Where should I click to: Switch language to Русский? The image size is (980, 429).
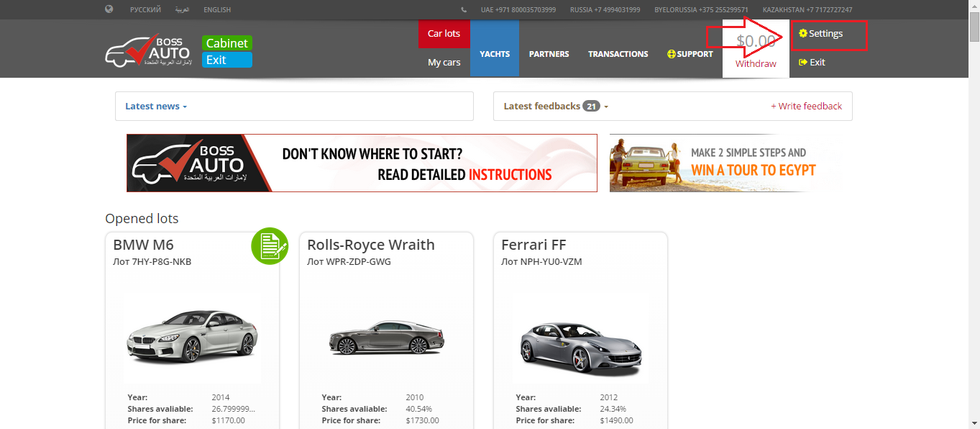(x=145, y=10)
